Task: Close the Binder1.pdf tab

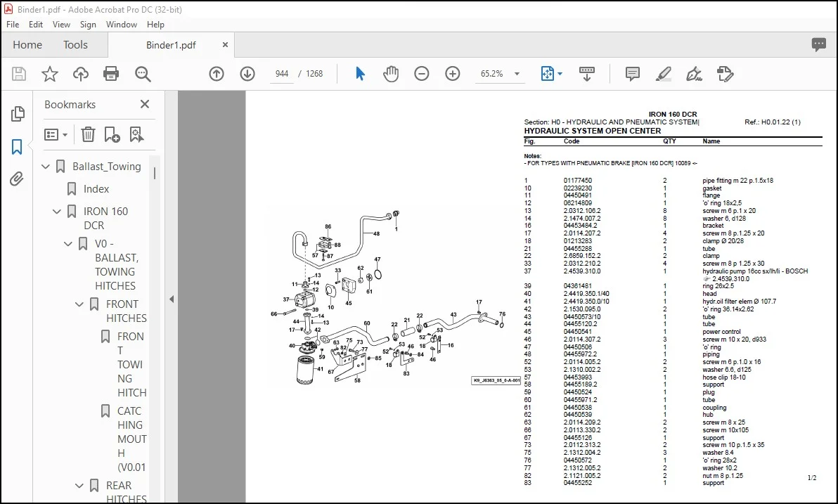Action: [x=225, y=45]
